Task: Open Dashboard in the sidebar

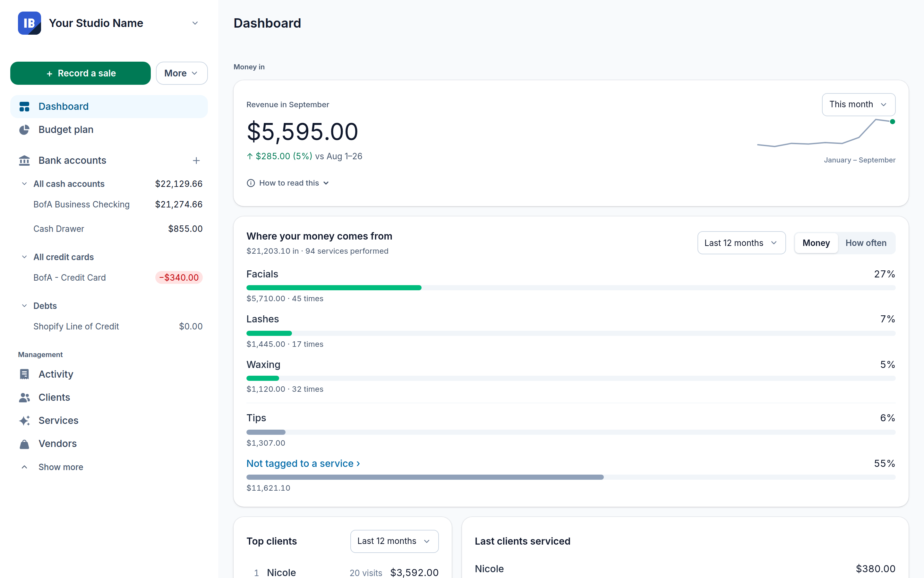Action: pyautogui.click(x=109, y=107)
